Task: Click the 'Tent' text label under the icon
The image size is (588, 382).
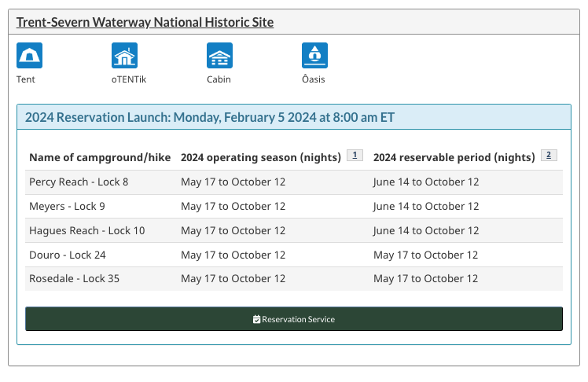Action: pyautogui.click(x=26, y=79)
